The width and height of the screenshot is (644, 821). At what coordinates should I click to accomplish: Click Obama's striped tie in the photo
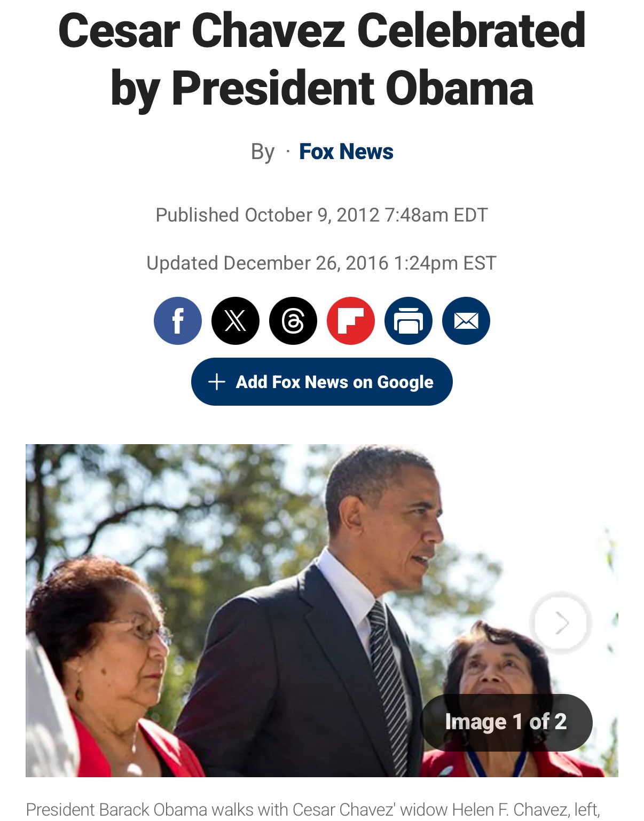389,689
